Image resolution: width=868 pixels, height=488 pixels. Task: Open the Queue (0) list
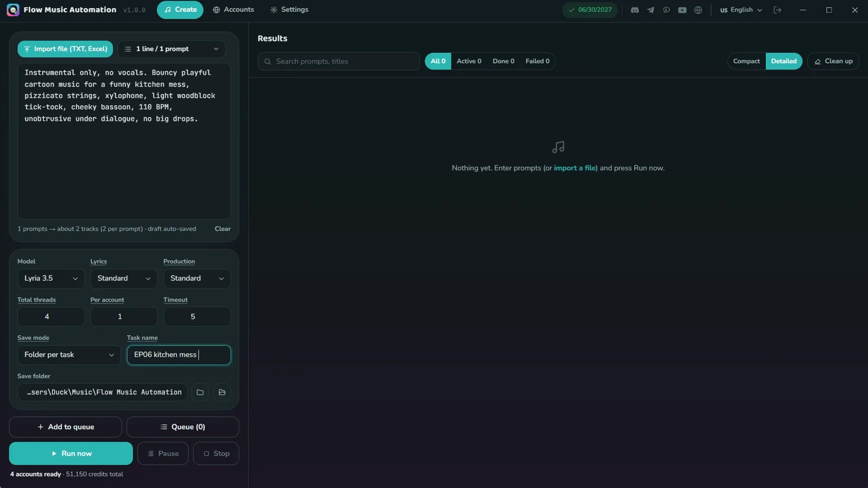(x=183, y=427)
